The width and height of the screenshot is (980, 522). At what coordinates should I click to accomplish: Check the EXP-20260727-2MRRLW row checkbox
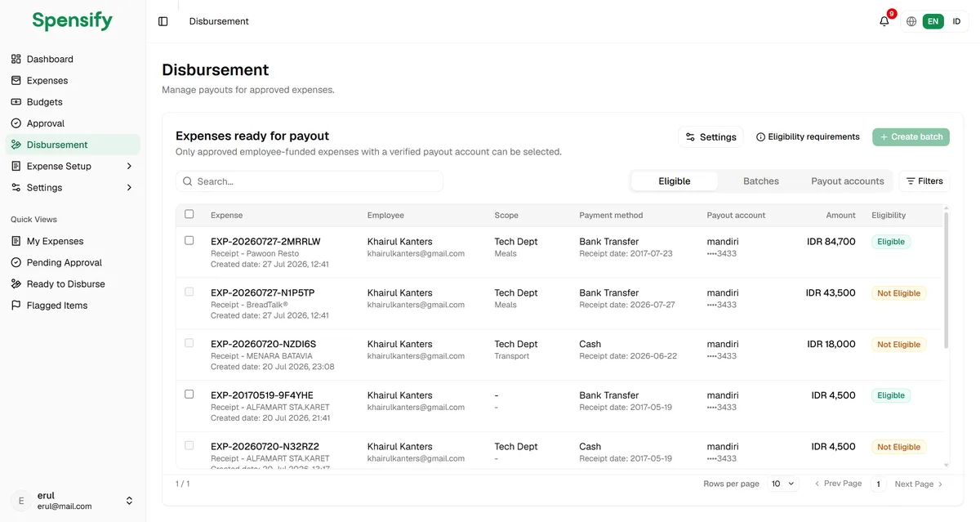pos(189,241)
